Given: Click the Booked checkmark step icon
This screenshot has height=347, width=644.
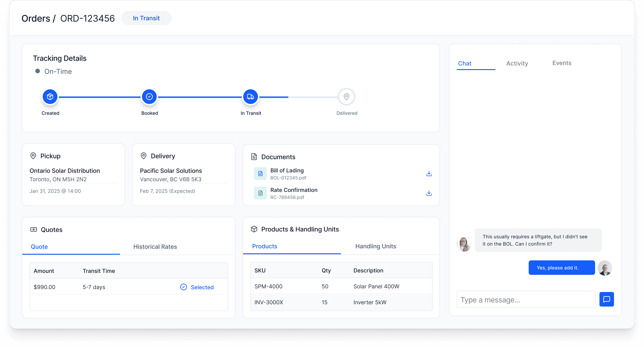Looking at the screenshot, I should [149, 97].
